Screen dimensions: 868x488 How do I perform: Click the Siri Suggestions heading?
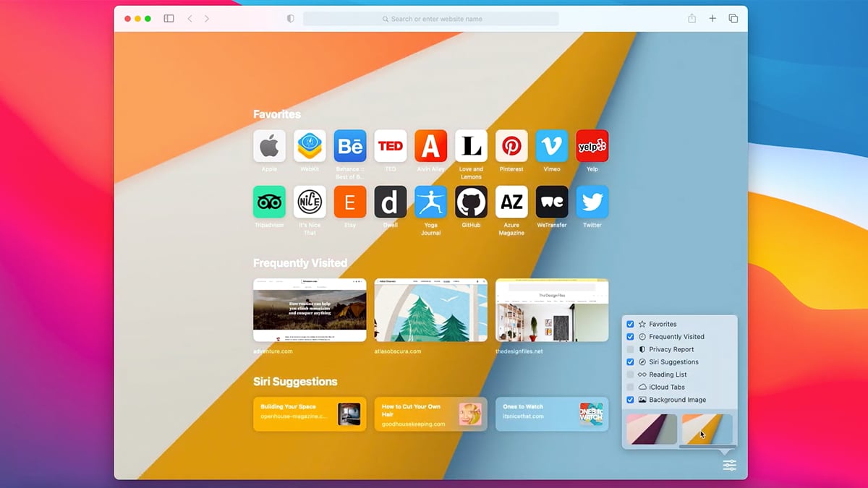[295, 382]
